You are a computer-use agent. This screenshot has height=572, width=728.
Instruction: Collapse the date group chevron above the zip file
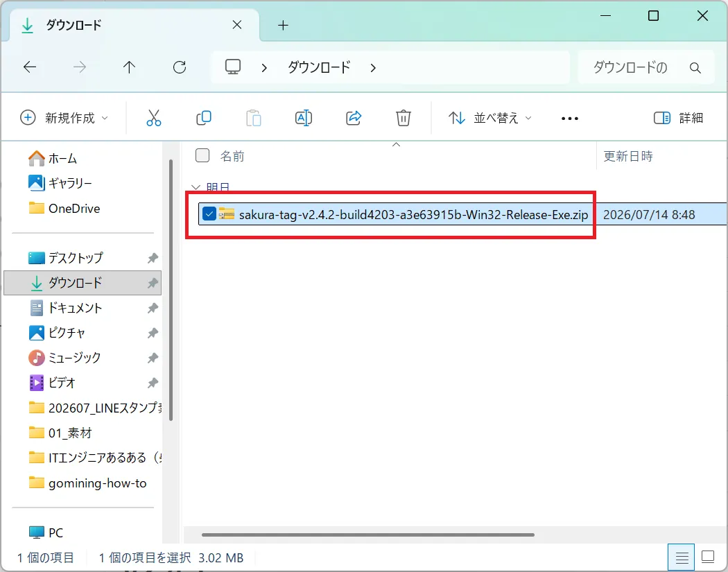point(196,187)
